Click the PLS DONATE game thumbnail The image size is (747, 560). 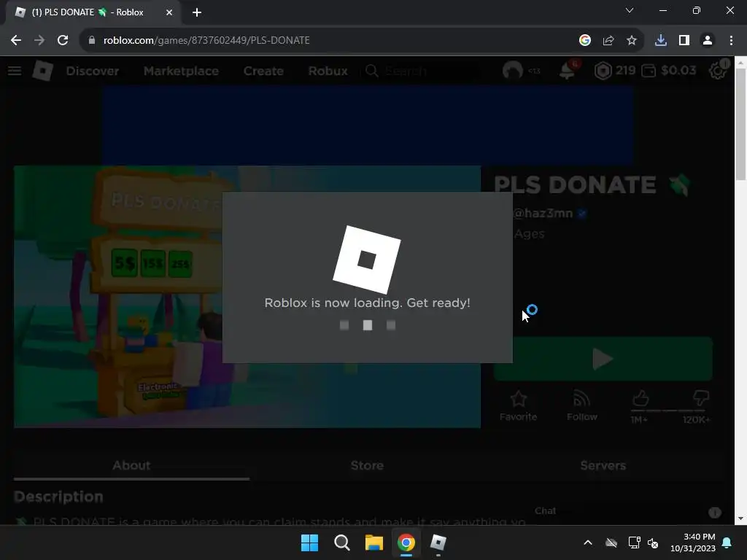(247, 297)
